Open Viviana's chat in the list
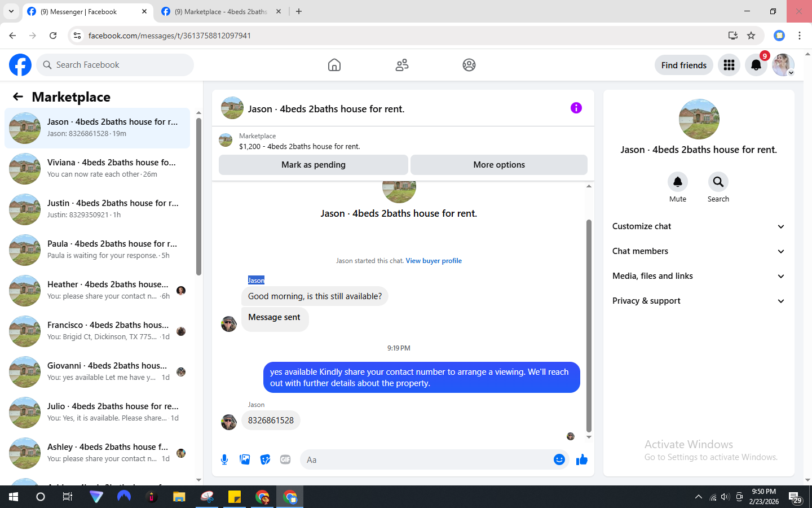 pyautogui.click(x=97, y=169)
